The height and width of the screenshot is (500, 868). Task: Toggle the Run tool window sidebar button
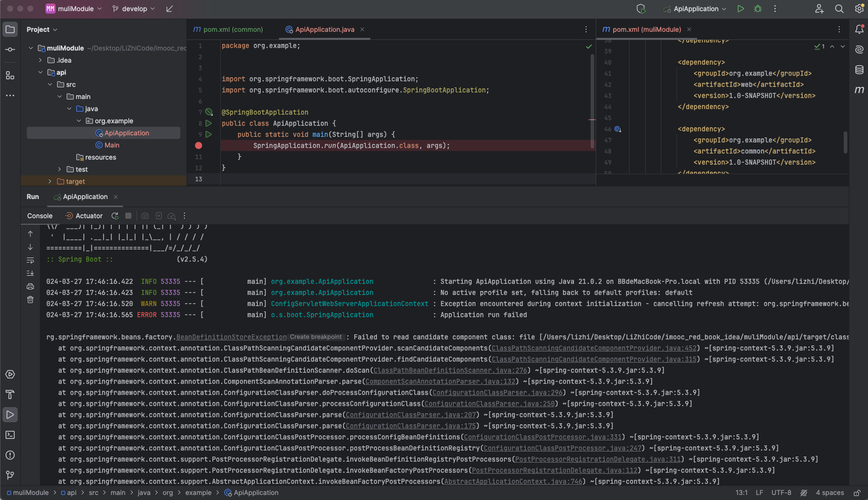click(10, 415)
